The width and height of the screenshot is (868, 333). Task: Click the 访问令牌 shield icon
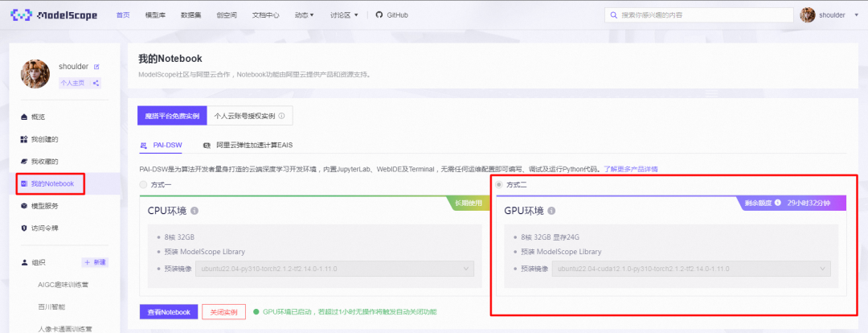pyautogui.click(x=24, y=228)
